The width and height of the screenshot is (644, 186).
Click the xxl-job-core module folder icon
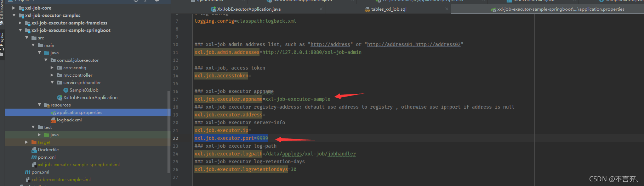(x=21, y=8)
